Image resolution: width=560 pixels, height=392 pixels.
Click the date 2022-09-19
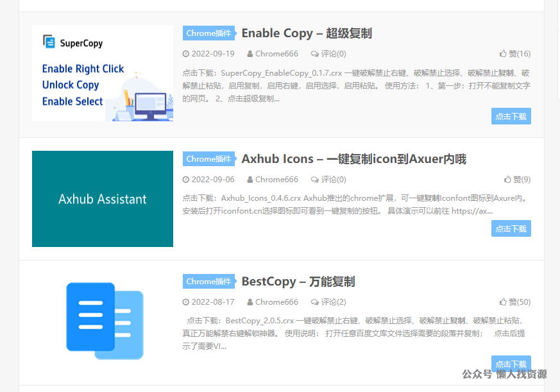pyautogui.click(x=213, y=54)
